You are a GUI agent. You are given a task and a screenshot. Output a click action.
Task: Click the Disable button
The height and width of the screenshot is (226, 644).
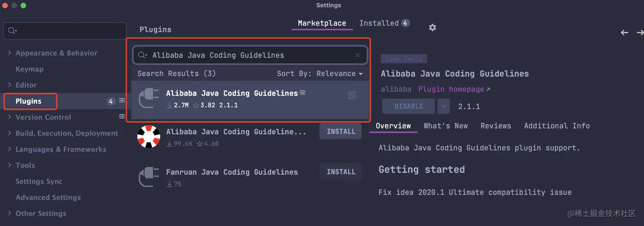tap(408, 106)
